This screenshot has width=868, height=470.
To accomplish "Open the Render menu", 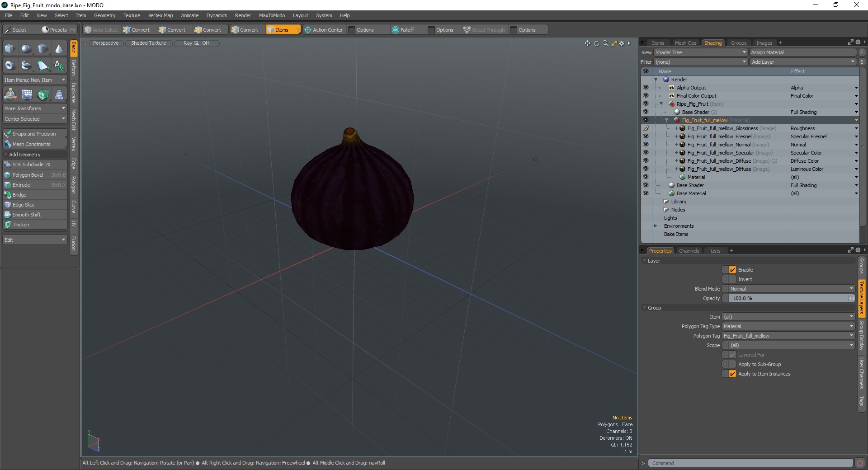I will tap(243, 15).
